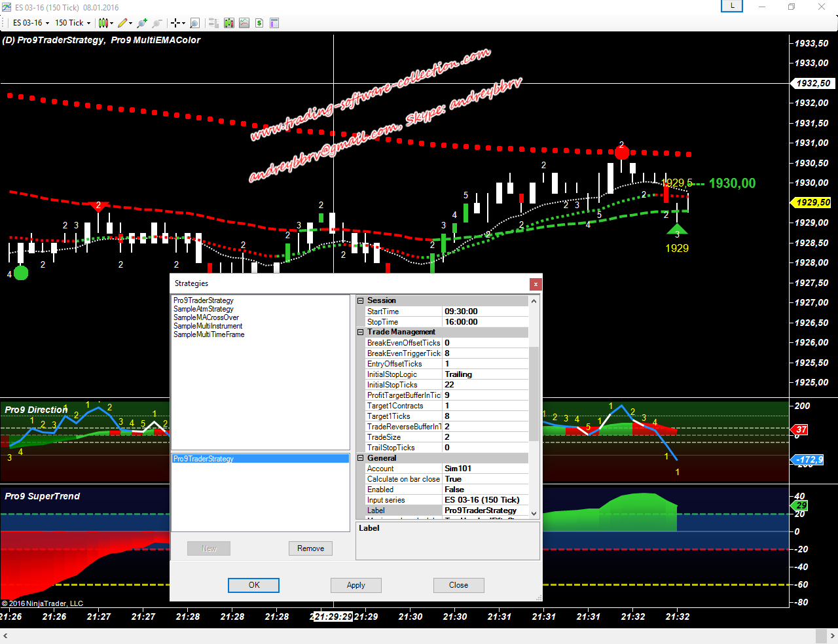The image size is (838, 644).
Task: Click the Remove strategy button
Action: [310, 548]
